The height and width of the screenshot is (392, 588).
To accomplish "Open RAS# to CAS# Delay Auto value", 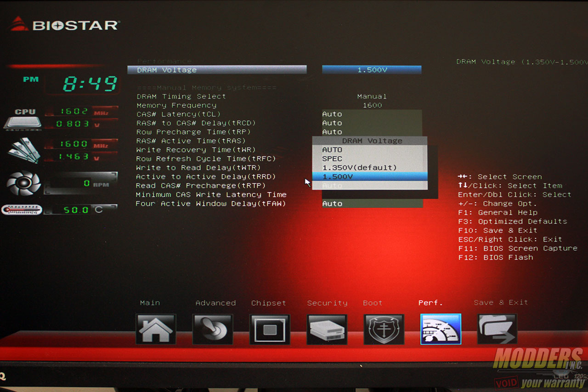I will click(372, 123).
